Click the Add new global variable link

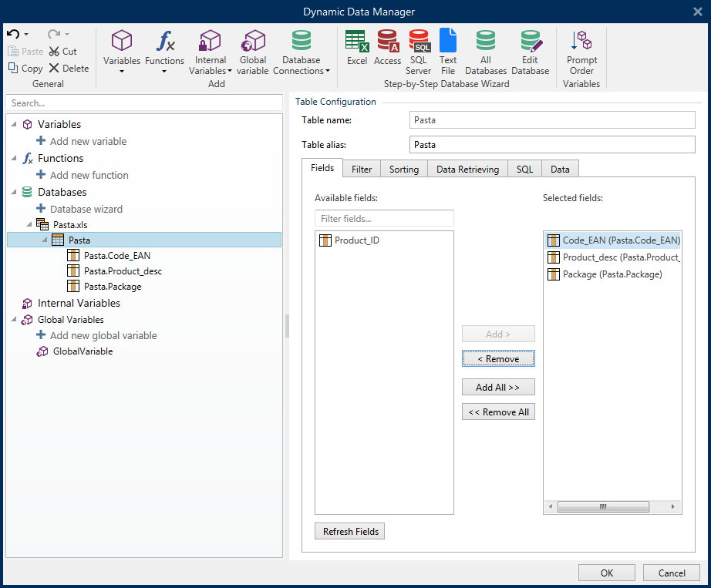[x=103, y=335]
